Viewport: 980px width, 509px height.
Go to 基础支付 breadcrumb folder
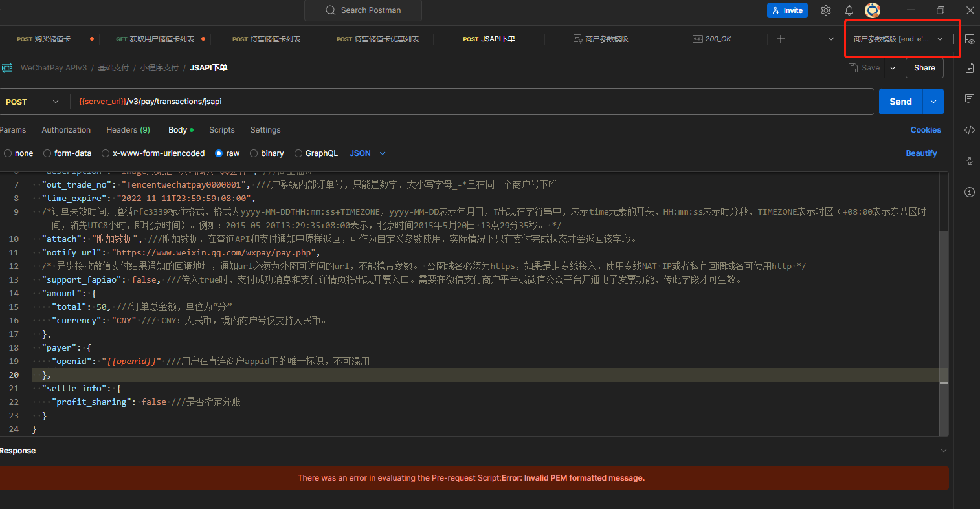point(113,67)
